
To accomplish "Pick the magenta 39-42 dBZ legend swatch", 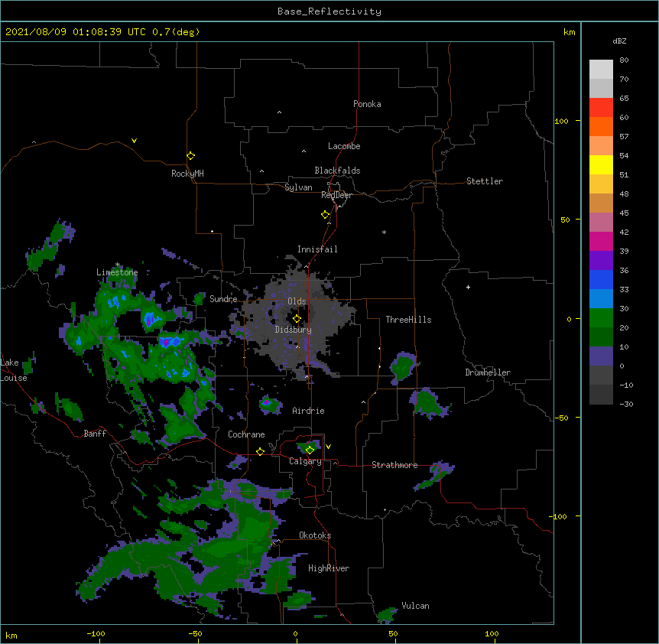I will pyautogui.click(x=601, y=241).
